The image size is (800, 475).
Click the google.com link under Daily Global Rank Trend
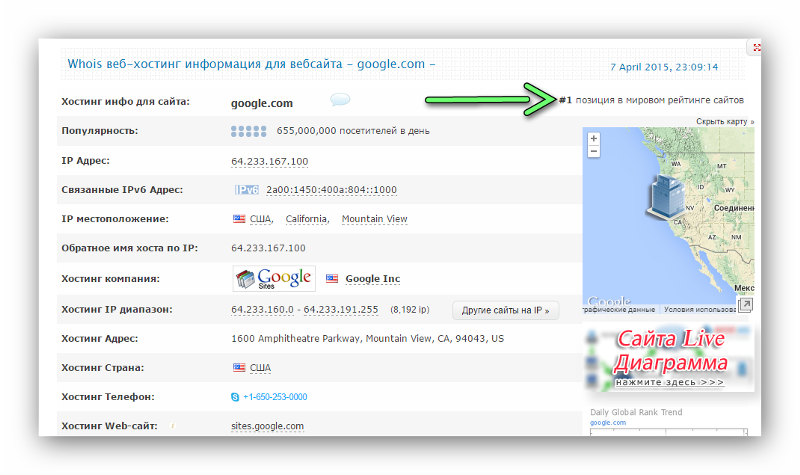(608, 422)
